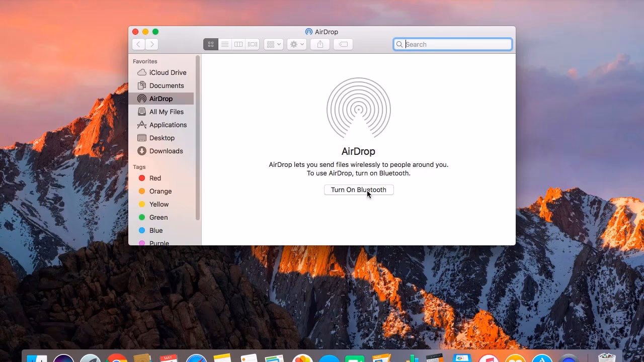Open the Applications folder in the sidebar
The width and height of the screenshot is (644, 362).
pos(168,125)
